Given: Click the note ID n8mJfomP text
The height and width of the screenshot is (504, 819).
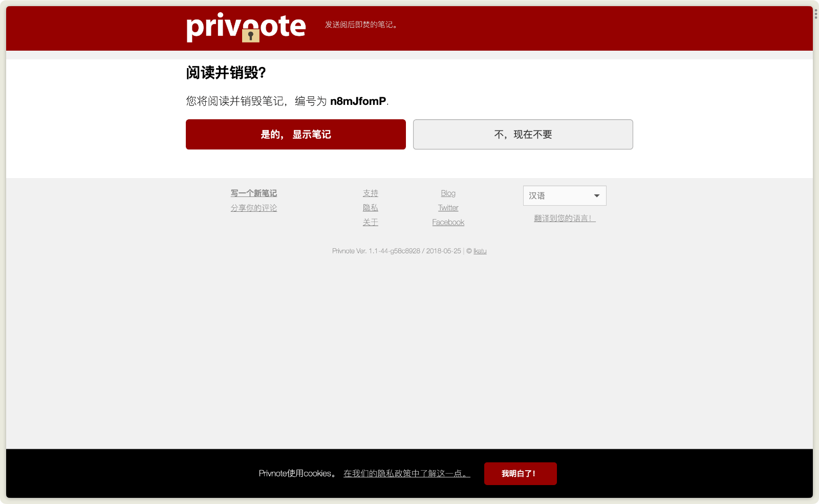Looking at the screenshot, I should pyautogui.click(x=358, y=101).
